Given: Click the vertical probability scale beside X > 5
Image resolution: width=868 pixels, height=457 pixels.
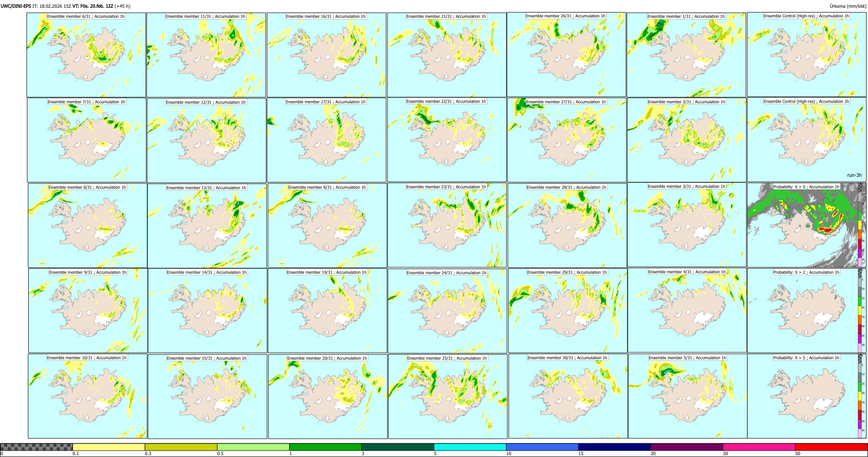Looking at the screenshot, I should 860,396.
